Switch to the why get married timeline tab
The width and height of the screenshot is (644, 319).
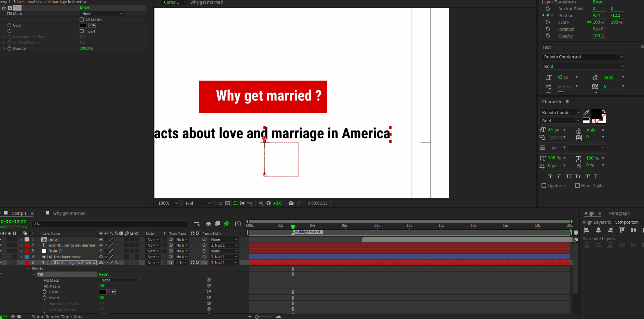point(69,213)
